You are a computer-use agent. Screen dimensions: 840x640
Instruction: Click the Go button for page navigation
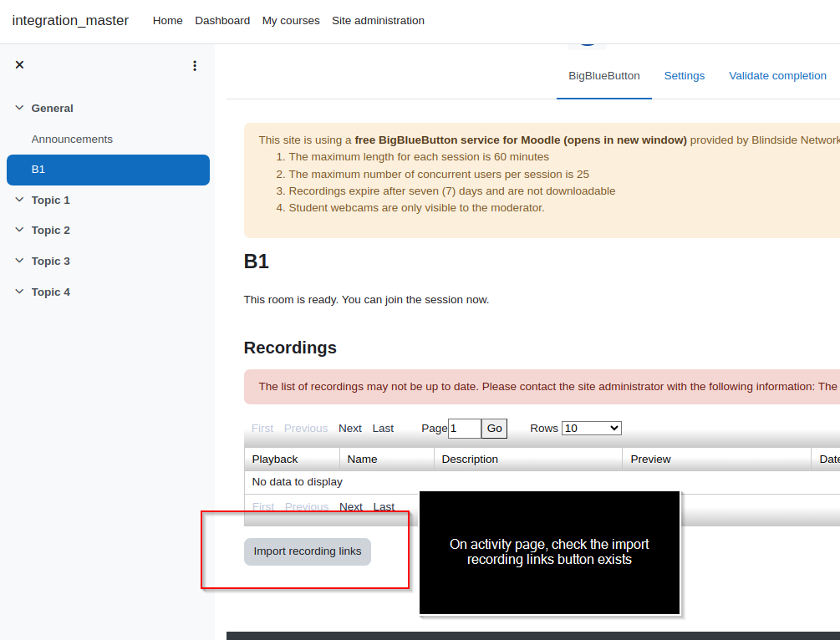tap(495, 429)
